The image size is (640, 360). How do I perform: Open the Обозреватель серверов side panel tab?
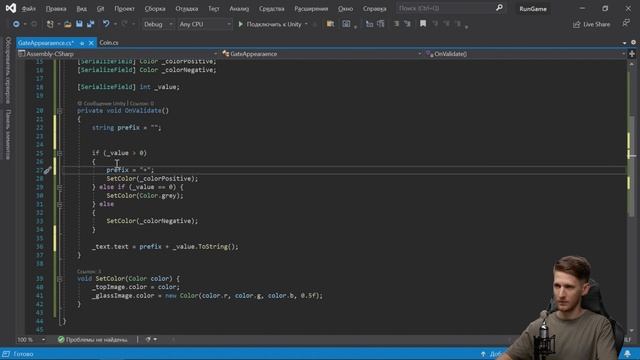point(8,70)
